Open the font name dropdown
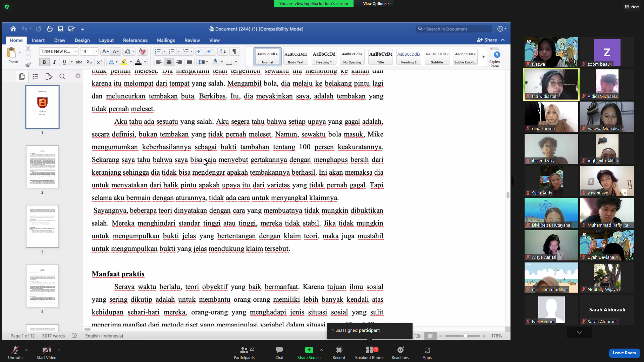 coord(76,51)
